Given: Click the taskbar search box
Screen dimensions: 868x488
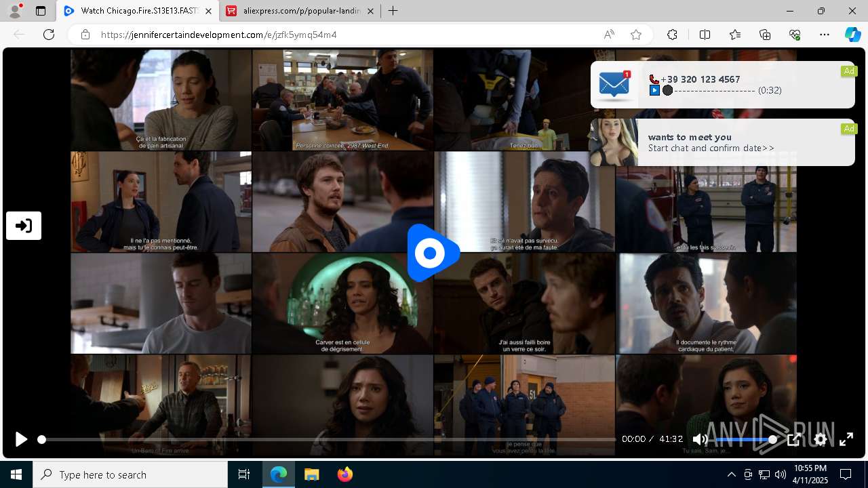Looking at the screenshot, I should tap(130, 474).
